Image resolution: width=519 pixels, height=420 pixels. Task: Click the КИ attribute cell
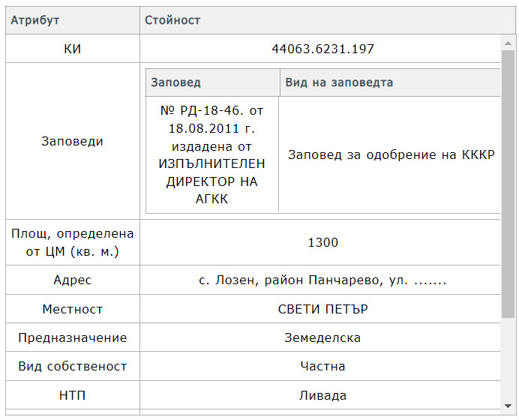72,49
